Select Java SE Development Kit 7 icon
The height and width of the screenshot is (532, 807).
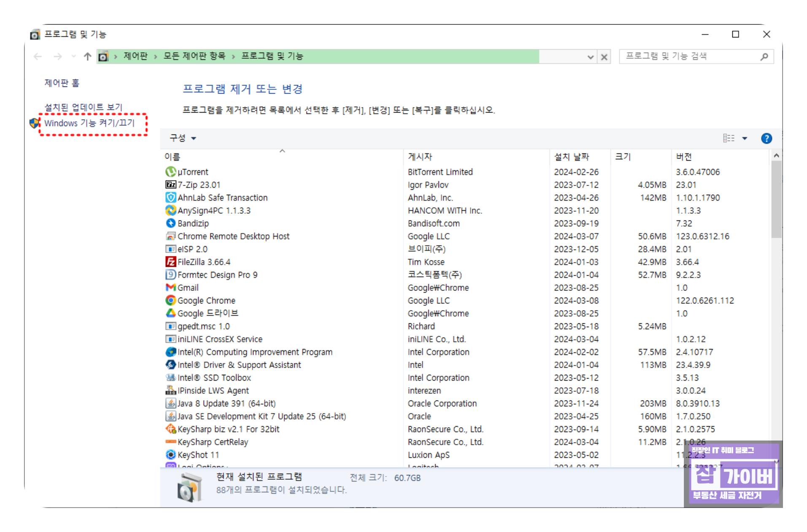coord(170,416)
